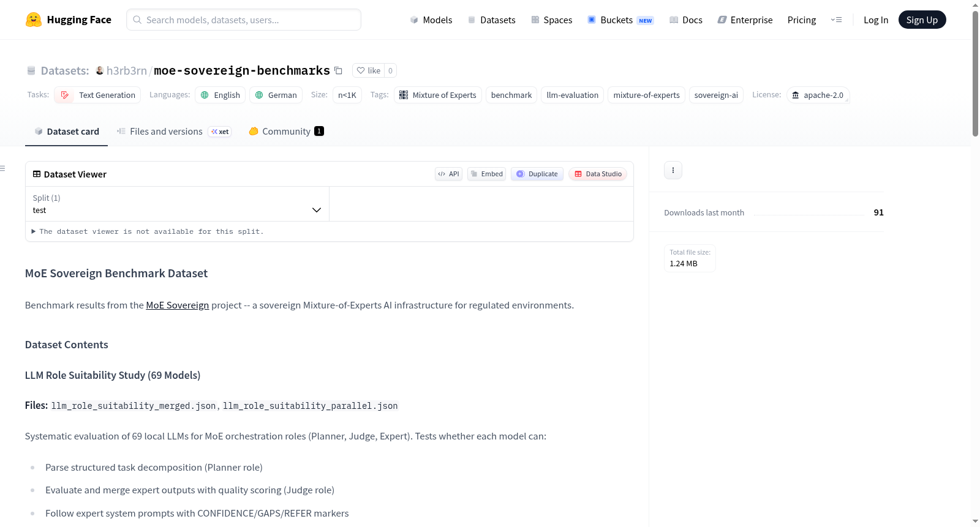This screenshot has height=527, width=980.
Task: Open the Community tab
Action: click(x=286, y=131)
